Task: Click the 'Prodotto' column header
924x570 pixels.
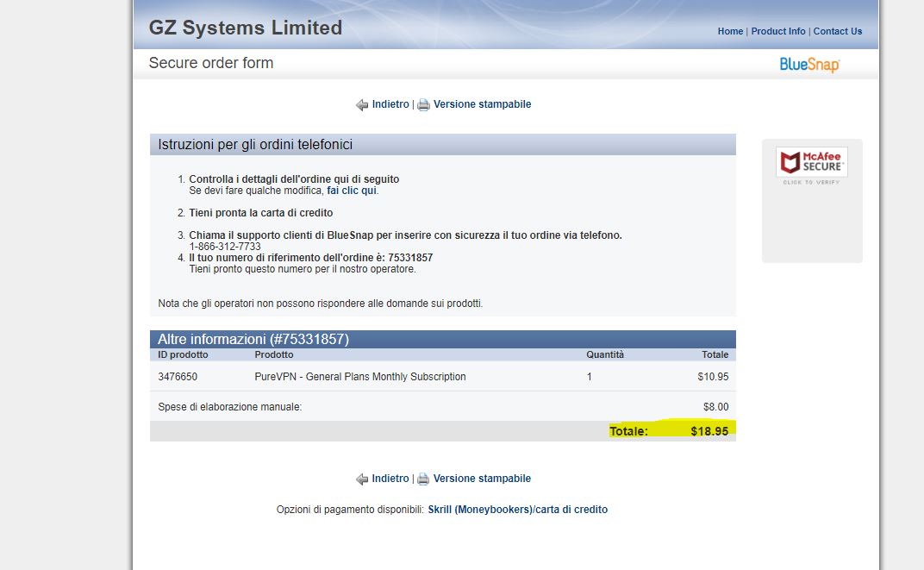Action: (274, 355)
